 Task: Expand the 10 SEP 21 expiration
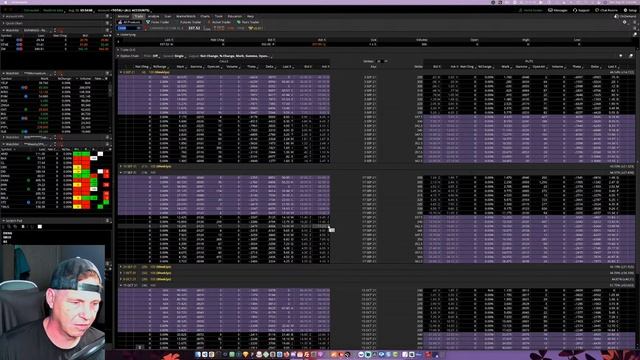pyautogui.click(x=121, y=167)
